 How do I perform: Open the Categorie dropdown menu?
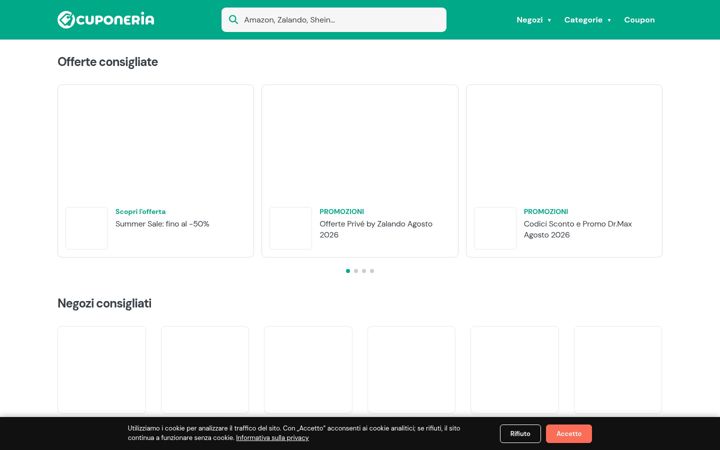(587, 20)
